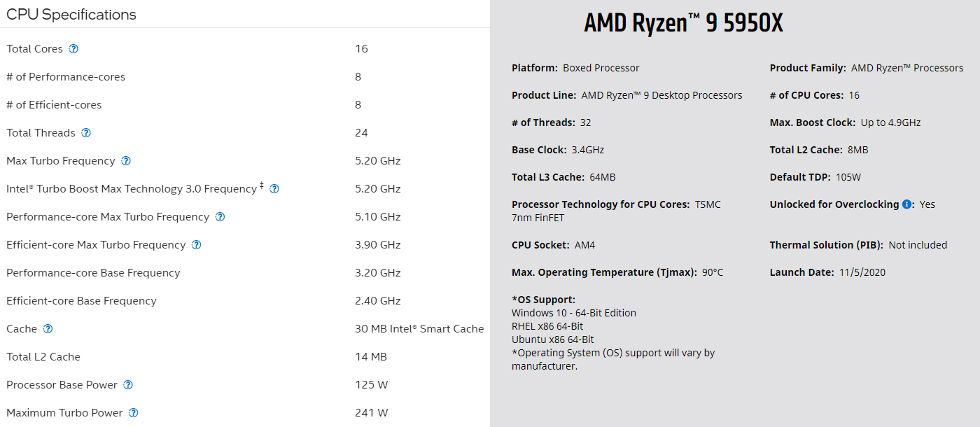This screenshot has width=980, height=427.
Task: Open Efficient-core Max Turbo Frequency help icon
Action: pos(197,245)
